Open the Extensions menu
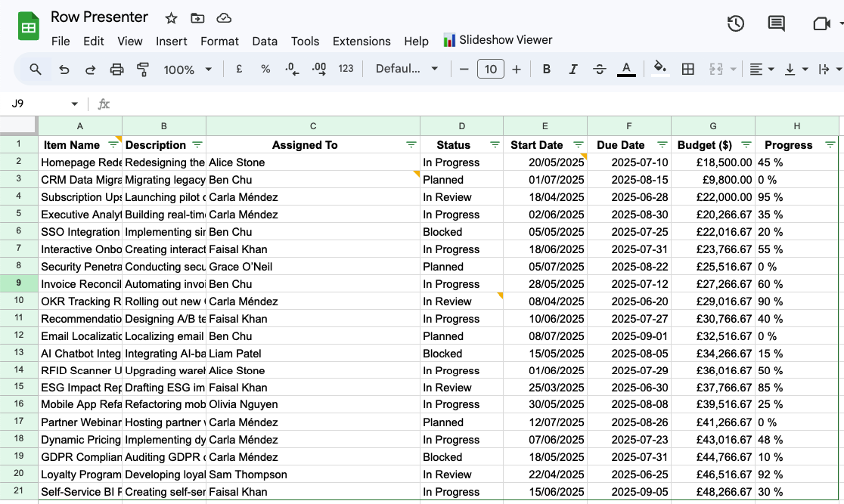This screenshot has width=844, height=504. coord(361,42)
